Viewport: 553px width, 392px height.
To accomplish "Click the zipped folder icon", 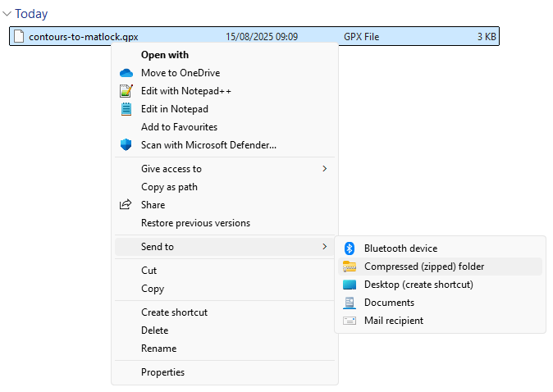I will coord(350,267).
